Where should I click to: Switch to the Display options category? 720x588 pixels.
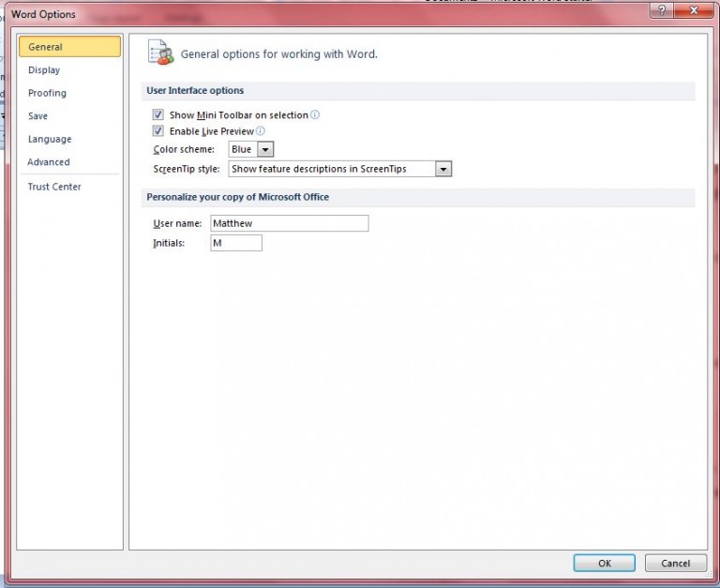(44, 69)
